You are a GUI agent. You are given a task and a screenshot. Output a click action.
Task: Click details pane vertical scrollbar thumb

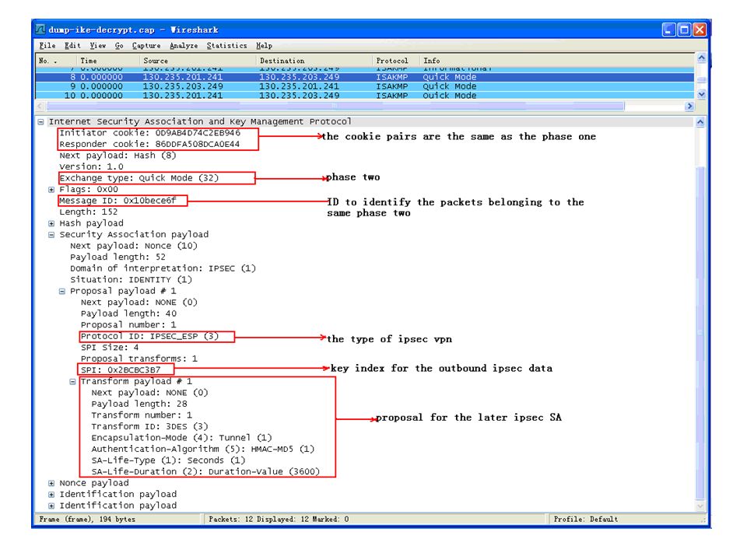700,332
